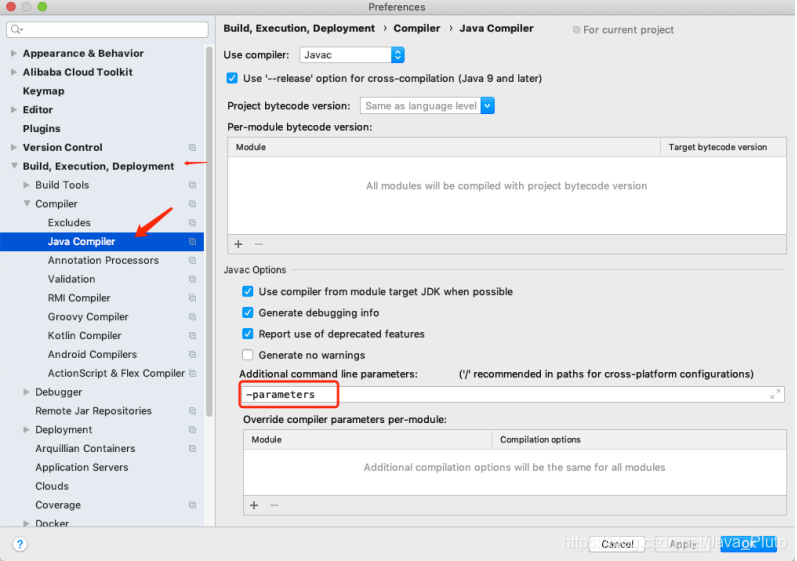Image resolution: width=797 pixels, height=561 pixels.
Task: Click the project-level icon beside Remote Jar Repositories
Action: (193, 411)
